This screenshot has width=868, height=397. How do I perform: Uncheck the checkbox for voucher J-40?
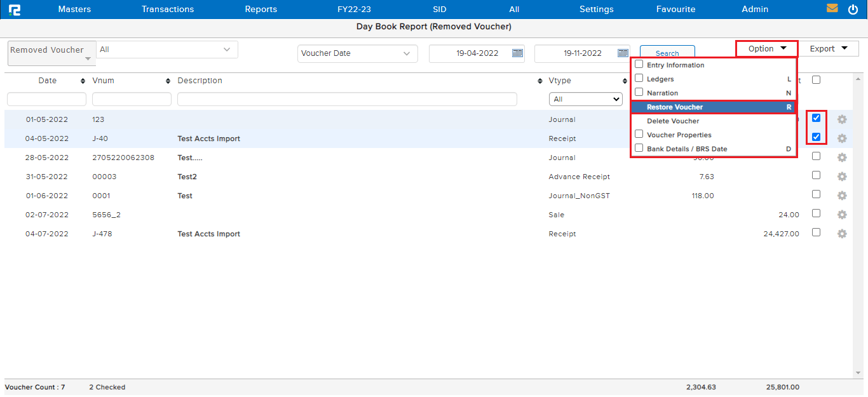tap(816, 137)
